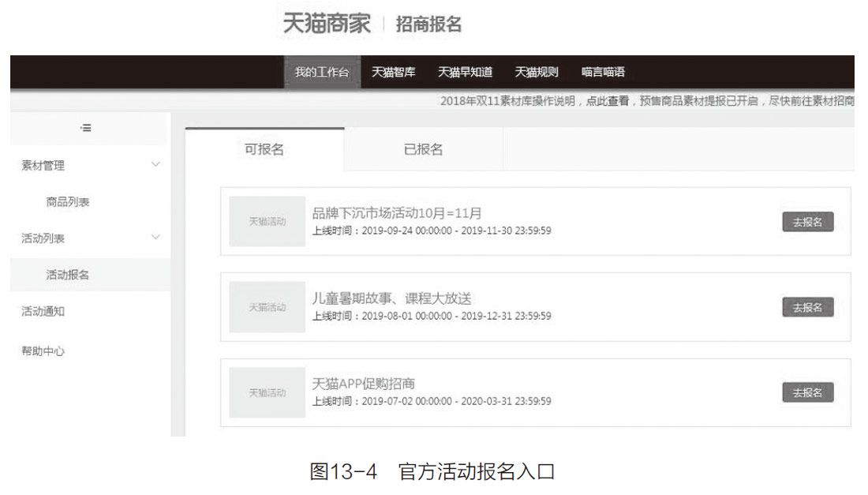Collapse the 素材管理 section chevron
The width and height of the screenshot is (868, 495).
point(155,164)
